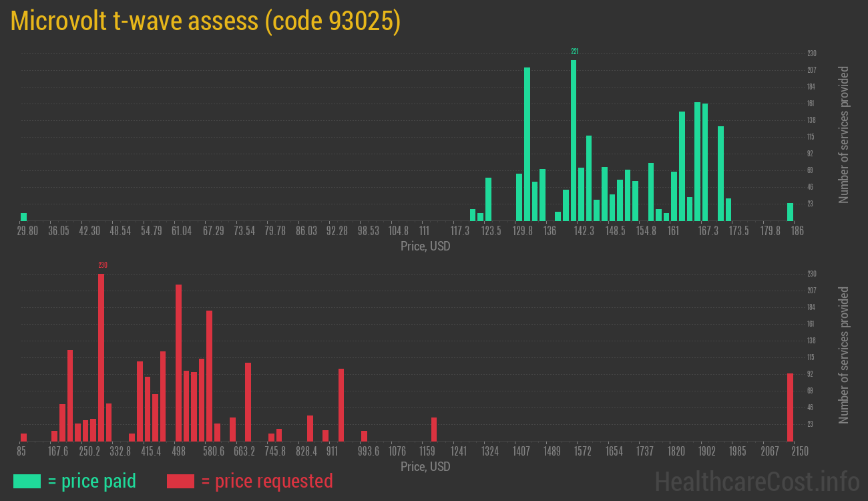This screenshot has width=868, height=501.
Task: Click the 221 peak value label
Action: (x=574, y=51)
